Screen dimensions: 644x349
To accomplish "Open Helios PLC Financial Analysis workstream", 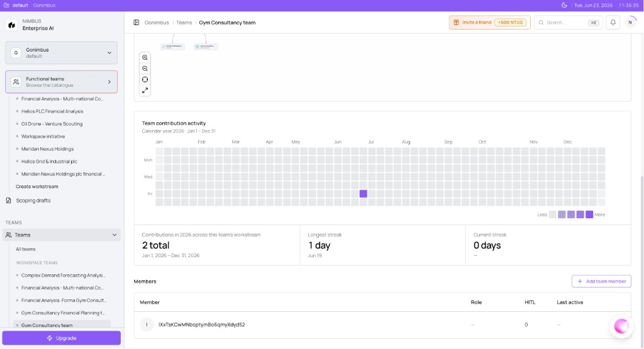I will (x=52, y=111).
